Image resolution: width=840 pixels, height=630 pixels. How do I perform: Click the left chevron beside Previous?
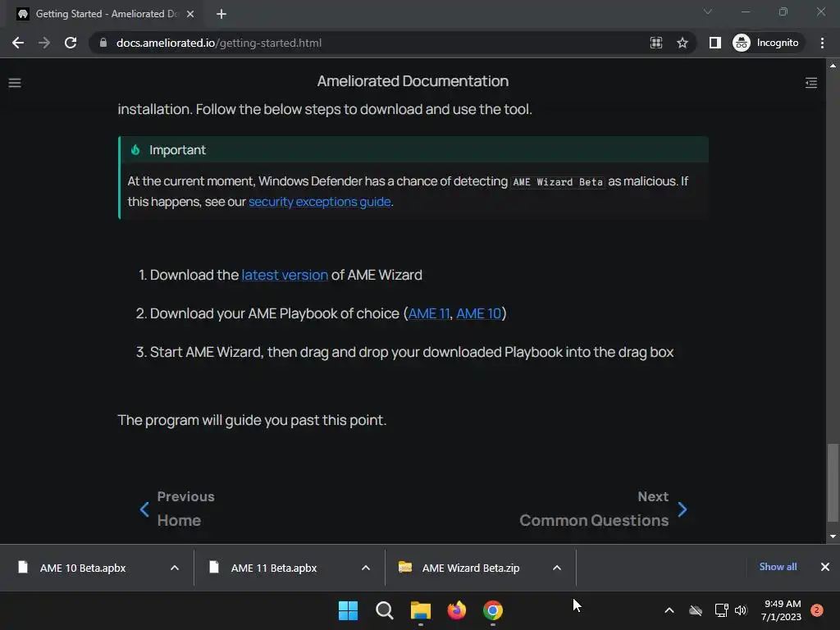click(x=144, y=509)
